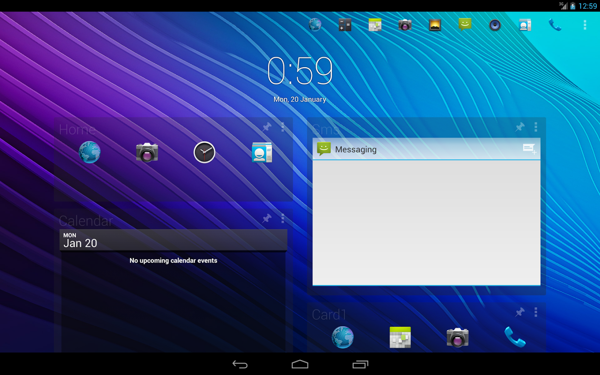Tap the Home navigation button
Viewport: 600px width, 375px height.
(300, 364)
